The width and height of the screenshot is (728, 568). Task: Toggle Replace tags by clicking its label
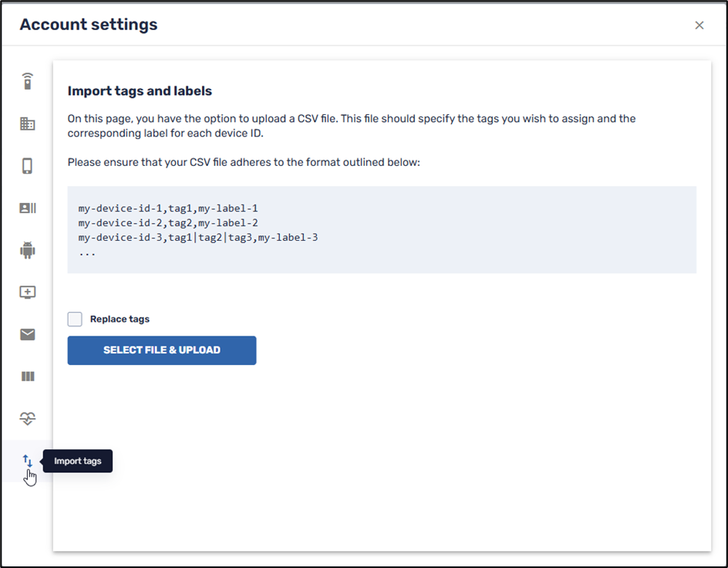coord(119,319)
